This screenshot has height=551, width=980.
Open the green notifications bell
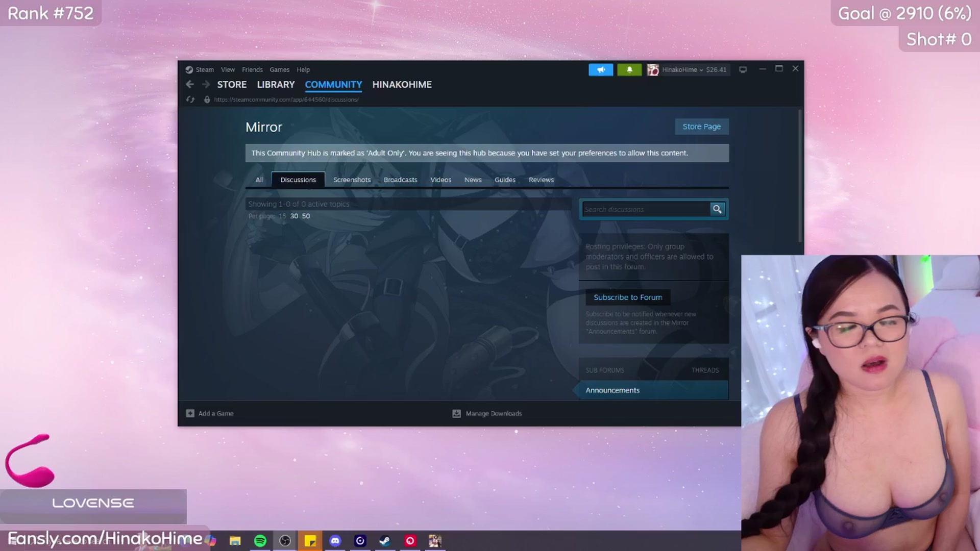(x=629, y=70)
